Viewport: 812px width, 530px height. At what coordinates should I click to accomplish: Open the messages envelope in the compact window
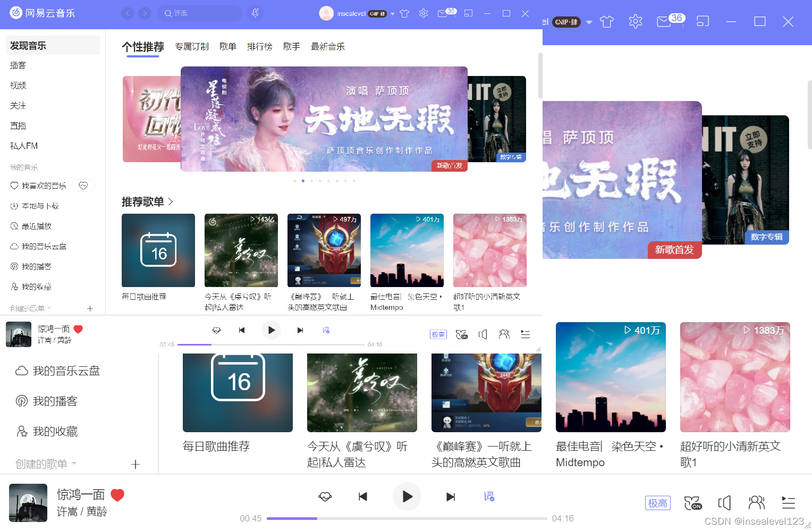point(443,13)
